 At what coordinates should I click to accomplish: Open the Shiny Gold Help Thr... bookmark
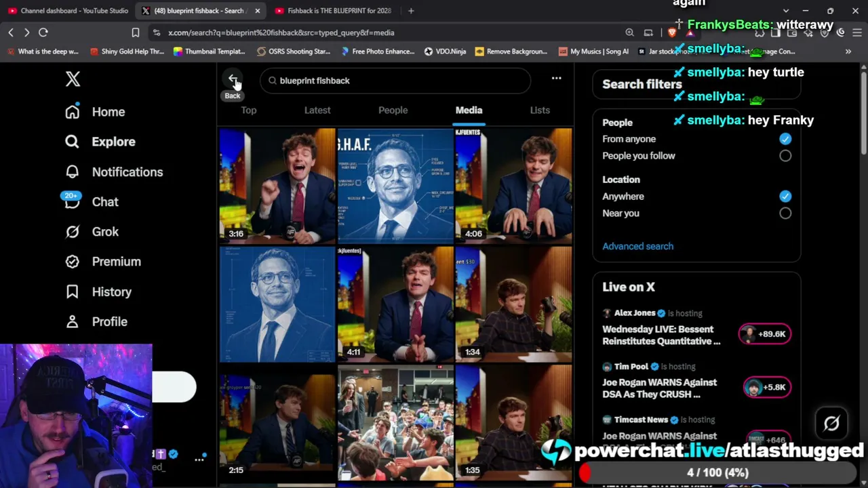(127, 52)
